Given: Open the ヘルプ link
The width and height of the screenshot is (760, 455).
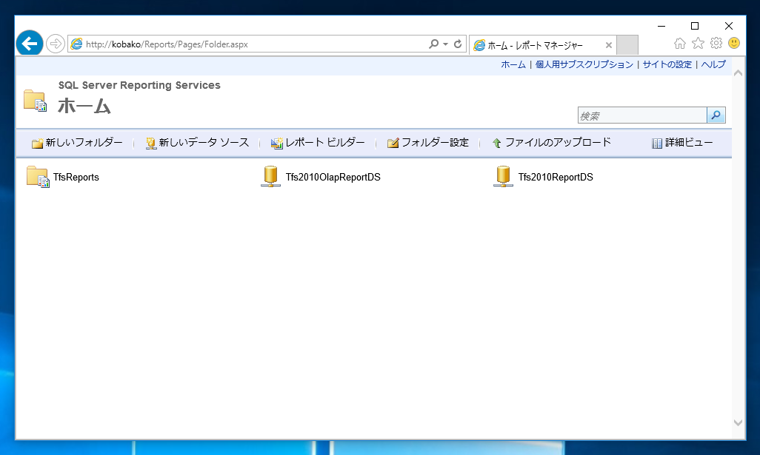Looking at the screenshot, I should 713,64.
